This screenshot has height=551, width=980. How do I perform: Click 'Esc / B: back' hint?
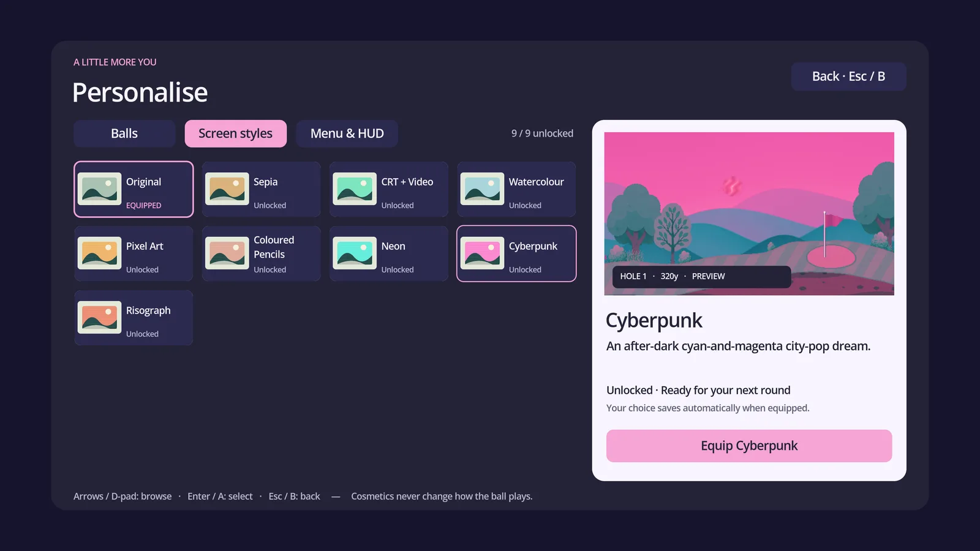(294, 497)
